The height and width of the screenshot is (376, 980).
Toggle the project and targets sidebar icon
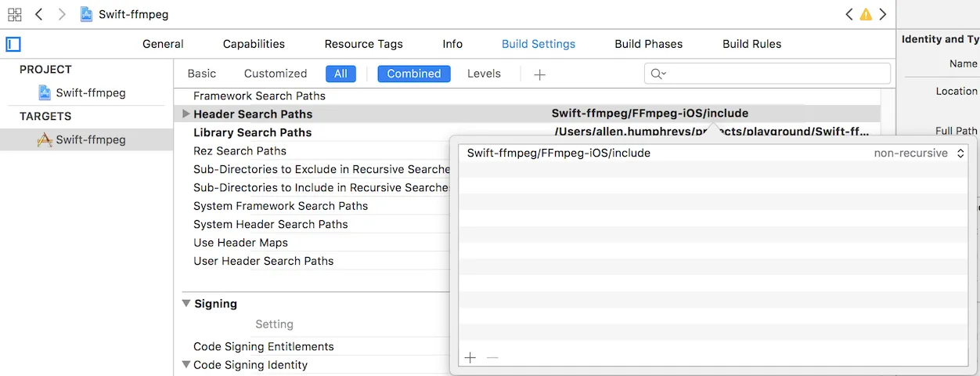tap(13, 44)
